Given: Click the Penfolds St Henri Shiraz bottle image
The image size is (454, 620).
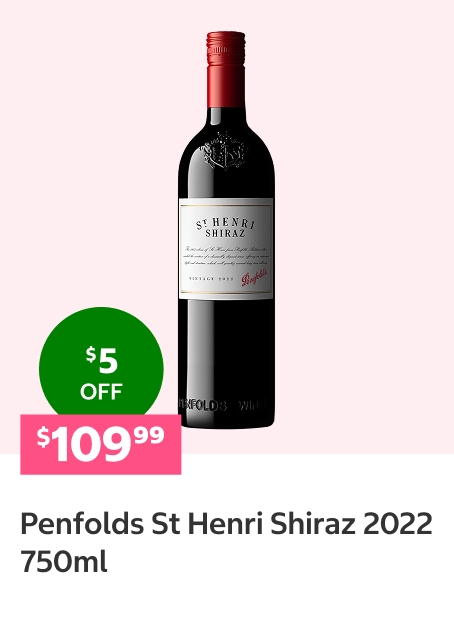Looking at the screenshot, I should coord(226,230).
